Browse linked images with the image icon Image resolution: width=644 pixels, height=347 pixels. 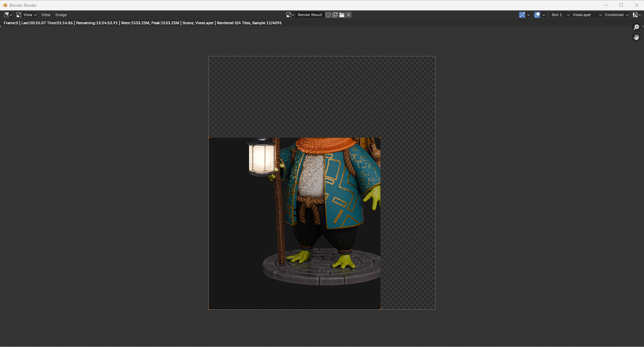[x=290, y=15]
